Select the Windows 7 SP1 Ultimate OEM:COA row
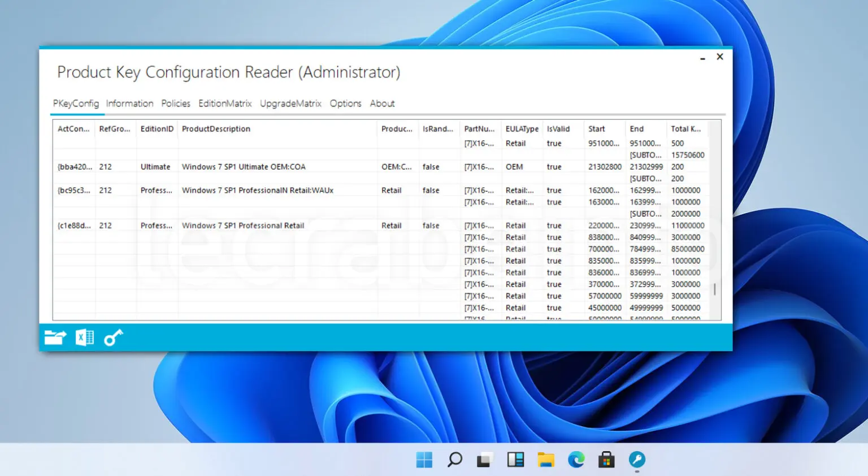Screen dimensions: 868x476 [x=243, y=166]
